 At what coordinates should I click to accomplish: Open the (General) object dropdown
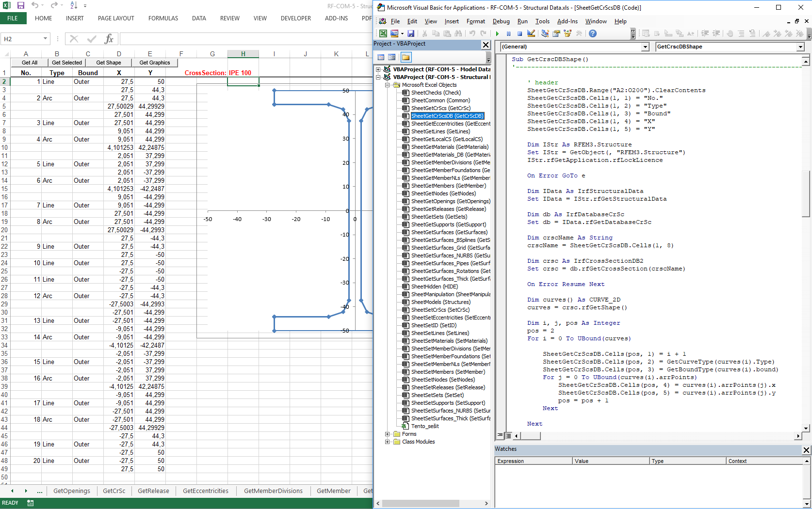(x=645, y=47)
